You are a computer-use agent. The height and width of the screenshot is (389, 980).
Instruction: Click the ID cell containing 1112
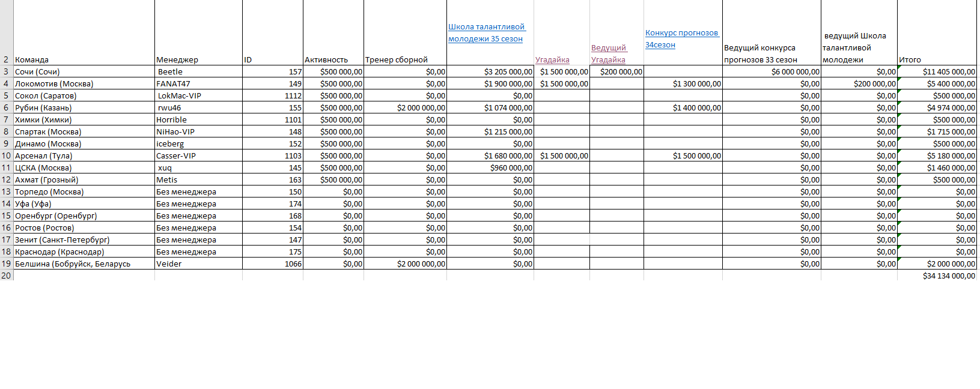tap(293, 95)
